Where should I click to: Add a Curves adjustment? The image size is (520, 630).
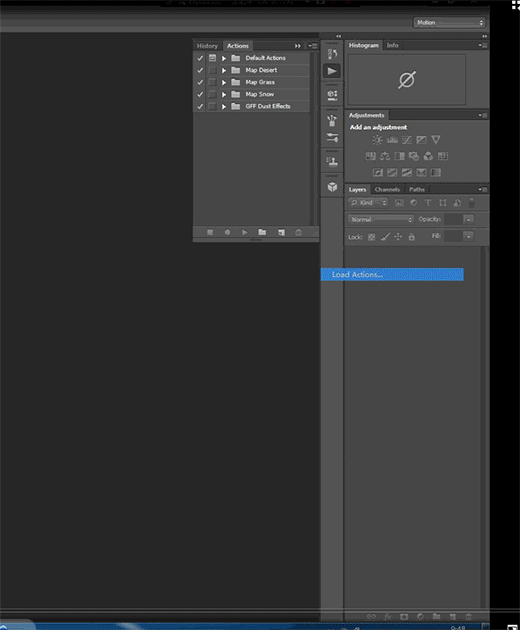[407, 140]
